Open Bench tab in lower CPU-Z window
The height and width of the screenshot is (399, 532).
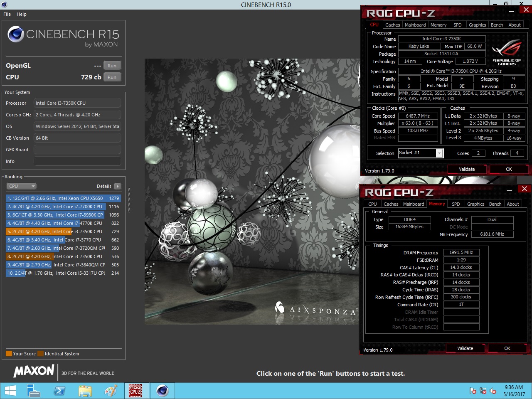pyautogui.click(x=495, y=204)
